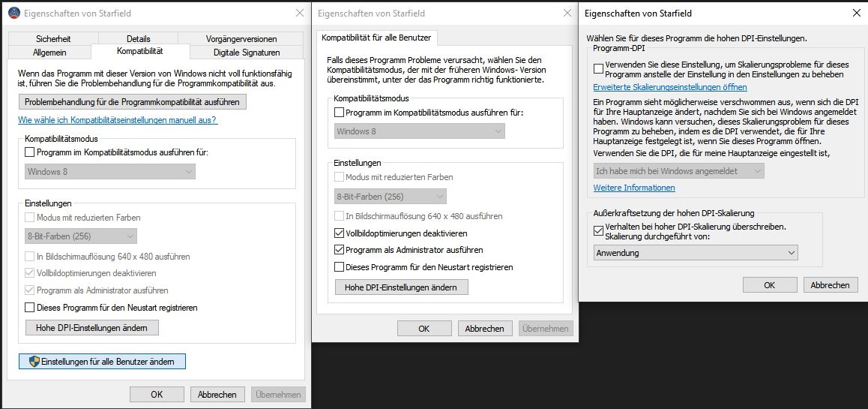This screenshot has width=868, height=409.
Task: Check the Programm-DPI scaling fix checkbox
Action: [598, 69]
